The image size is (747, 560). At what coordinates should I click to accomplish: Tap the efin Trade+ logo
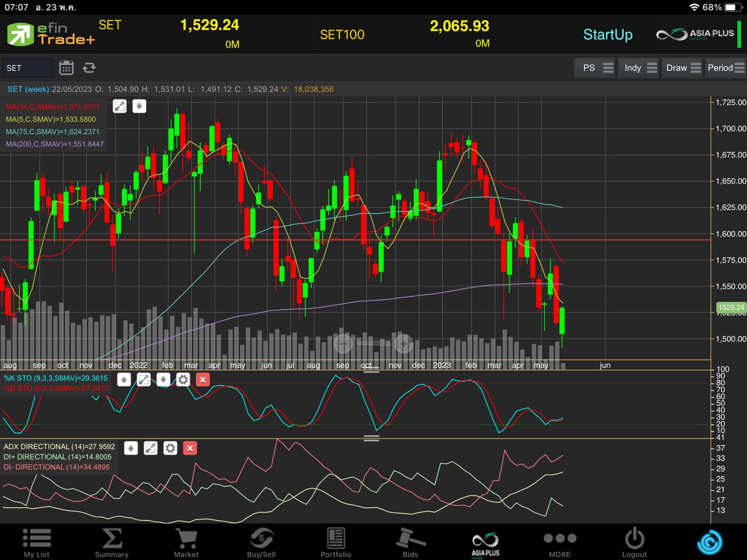click(50, 34)
